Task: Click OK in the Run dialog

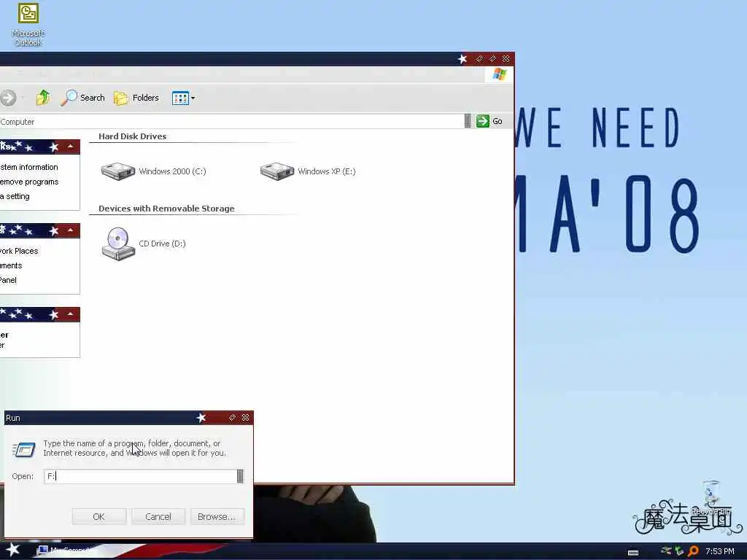Action: (99, 517)
